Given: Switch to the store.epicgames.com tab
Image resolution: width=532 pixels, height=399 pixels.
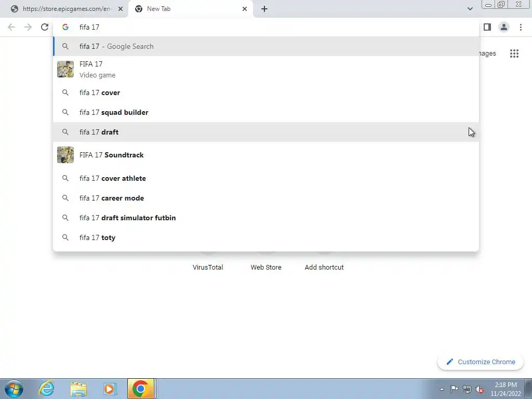Looking at the screenshot, I should pyautogui.click(x=64, y=9).
